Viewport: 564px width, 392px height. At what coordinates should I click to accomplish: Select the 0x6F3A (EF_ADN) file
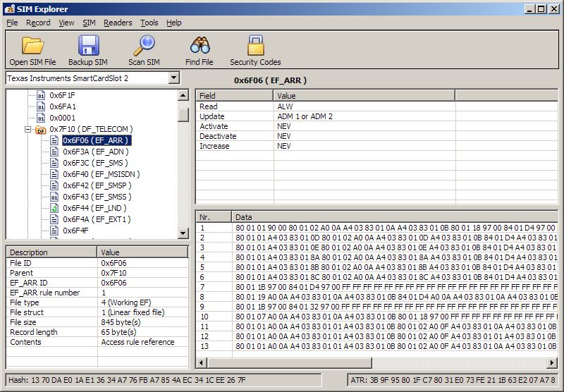94,152
